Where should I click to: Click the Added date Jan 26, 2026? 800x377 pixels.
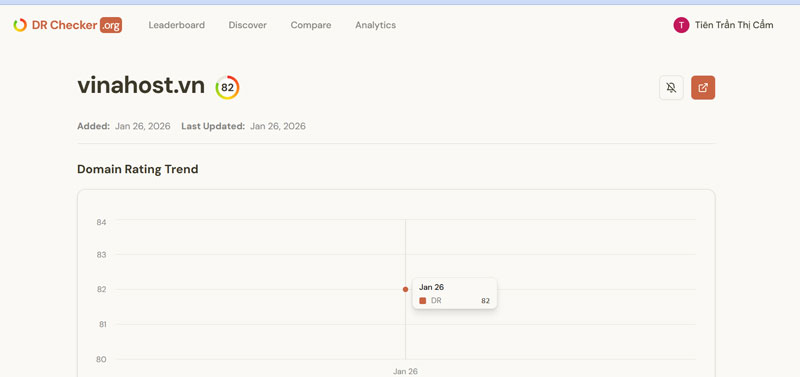[142, 127]
